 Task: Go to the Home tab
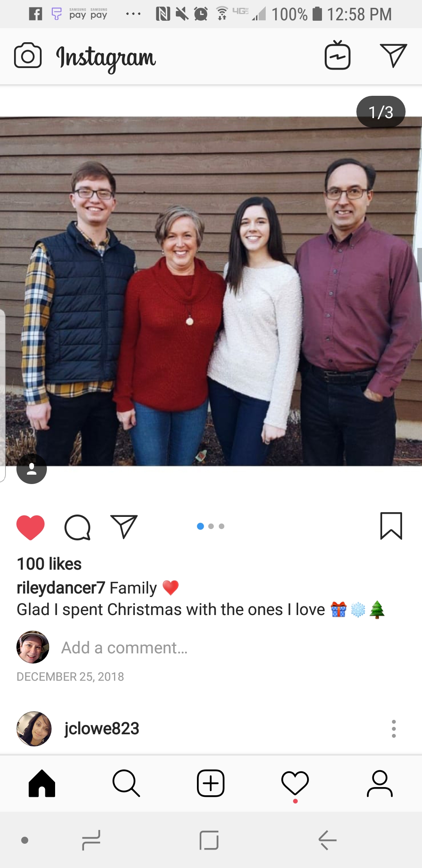click(42, 783)
